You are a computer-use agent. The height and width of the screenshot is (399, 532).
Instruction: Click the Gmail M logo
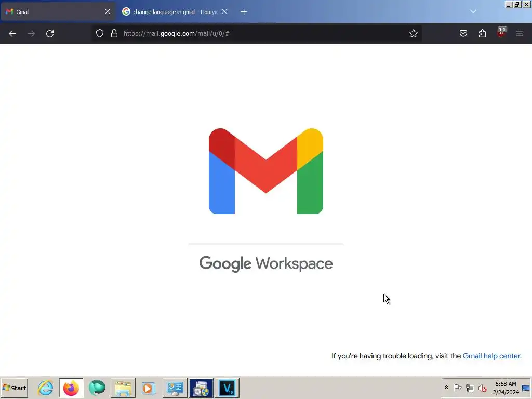266,171
